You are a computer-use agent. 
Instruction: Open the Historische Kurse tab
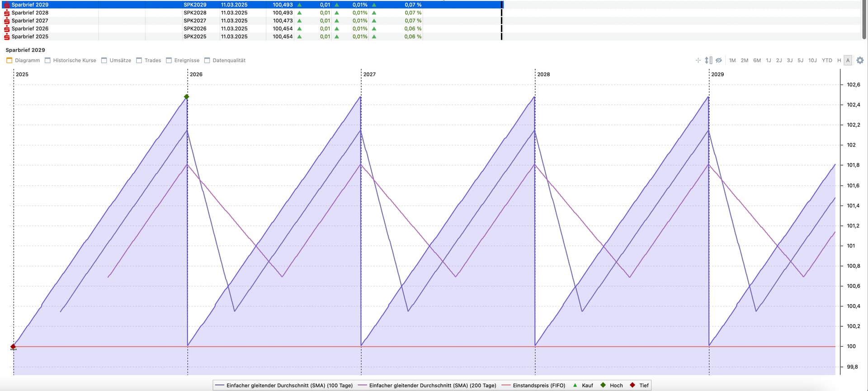tap(71, 61)
